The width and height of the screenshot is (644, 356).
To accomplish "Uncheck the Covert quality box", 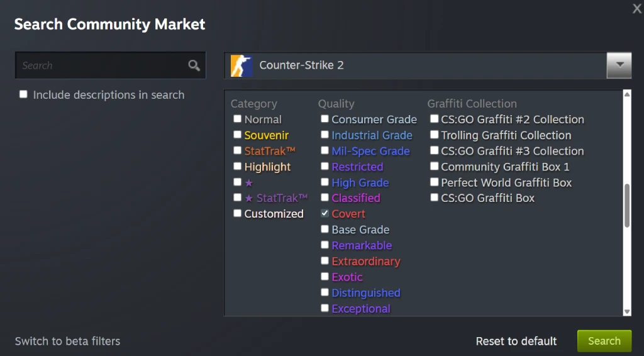I will point(325,213).
